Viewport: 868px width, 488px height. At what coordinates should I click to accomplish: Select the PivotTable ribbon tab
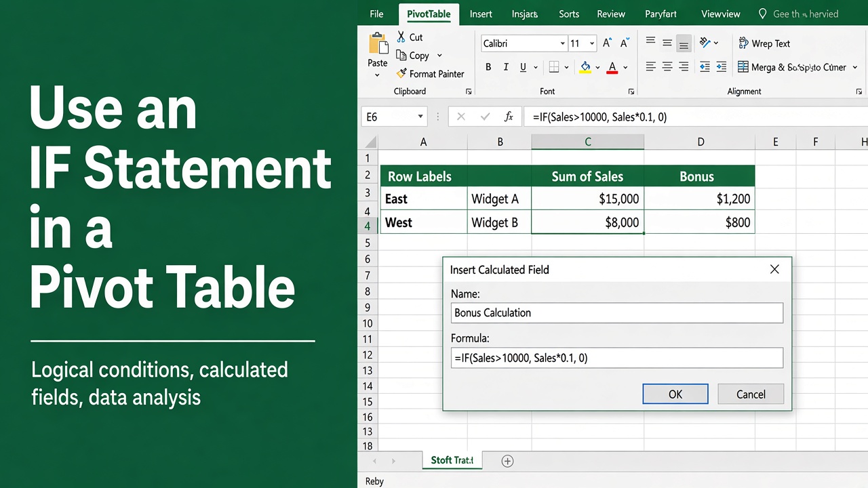429,14
